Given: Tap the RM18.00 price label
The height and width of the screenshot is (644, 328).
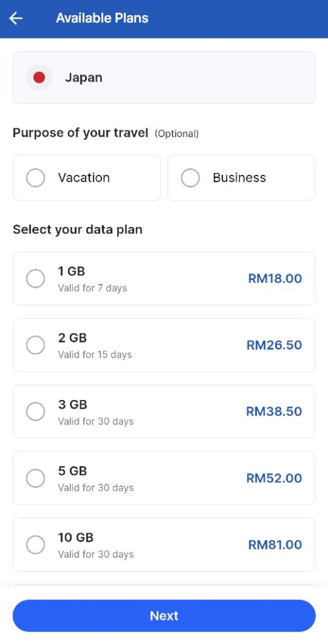Looking at the screenshot, I should [275, 279].
